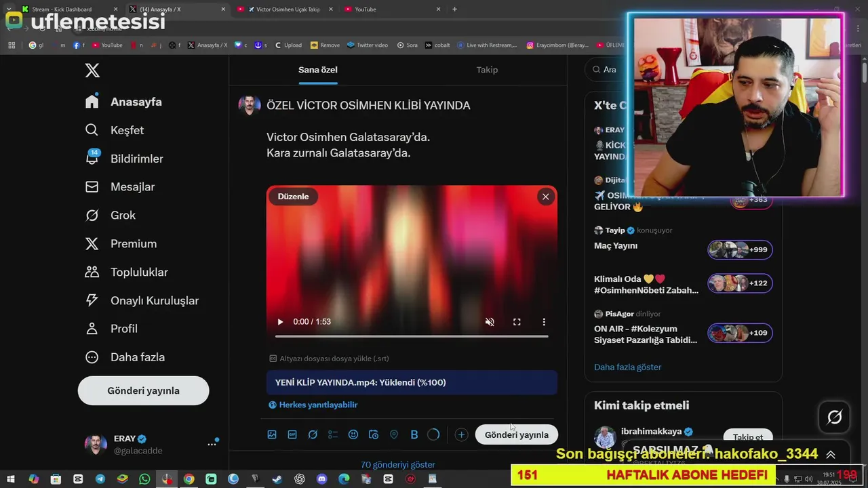Image resolution: width=868 pixels, height=488 pixels.
Task: Seek on the video progress bar
Action: tap(412, 336)
